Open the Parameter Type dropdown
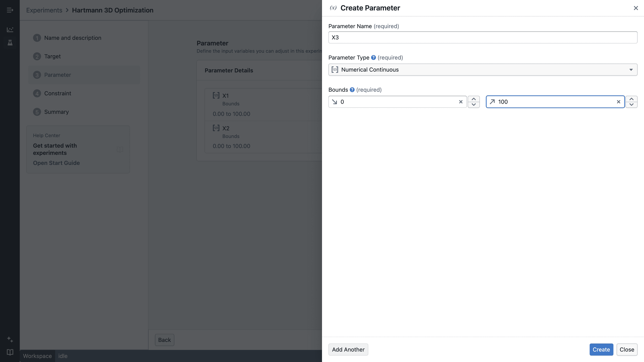644x362 pixels. 483,69
